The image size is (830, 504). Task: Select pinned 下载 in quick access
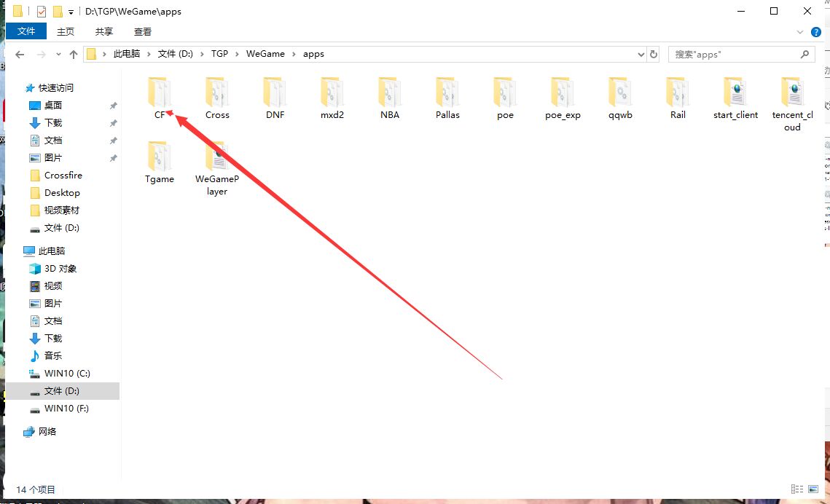click(x=53, y=122)
